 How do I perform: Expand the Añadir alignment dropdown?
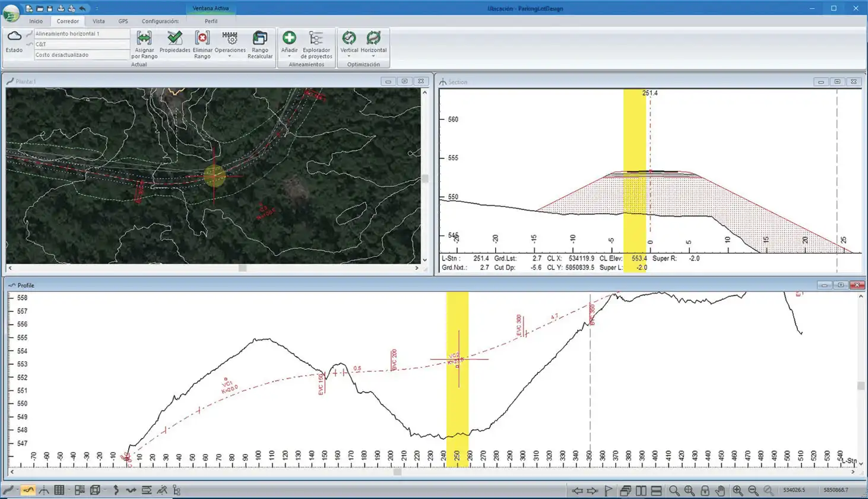[289, 56]
